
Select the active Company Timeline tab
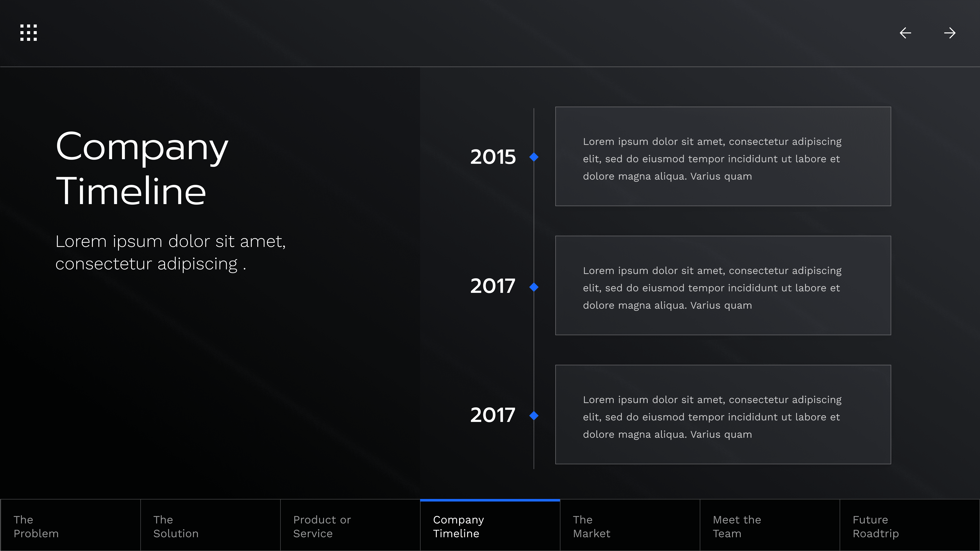pos(490,525)
